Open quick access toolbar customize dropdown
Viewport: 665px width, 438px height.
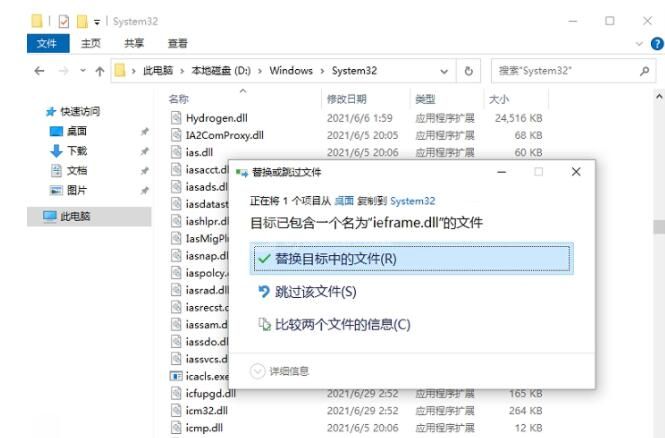click(x=97, y=22)
